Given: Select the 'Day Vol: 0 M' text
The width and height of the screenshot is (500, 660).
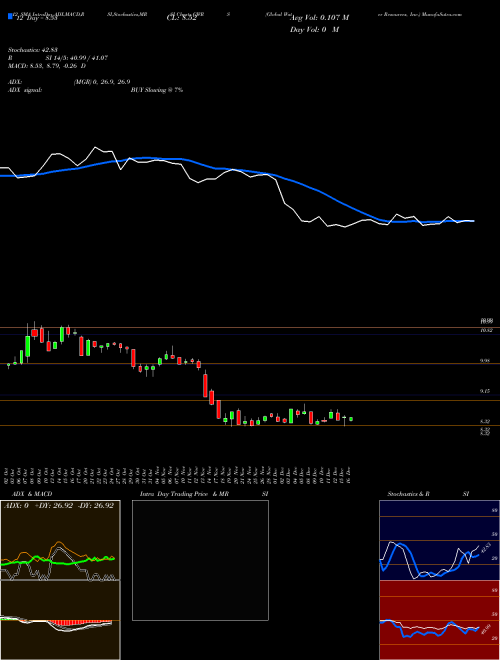Looking at the screenshot, I should coord(314,29).
